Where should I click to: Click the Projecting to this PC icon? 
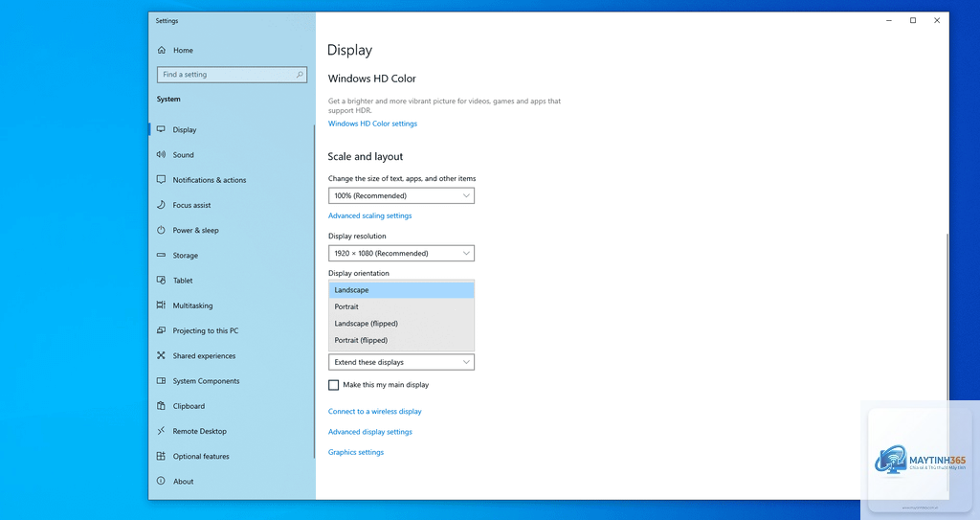pyautogui.click(x=161, y=330)
